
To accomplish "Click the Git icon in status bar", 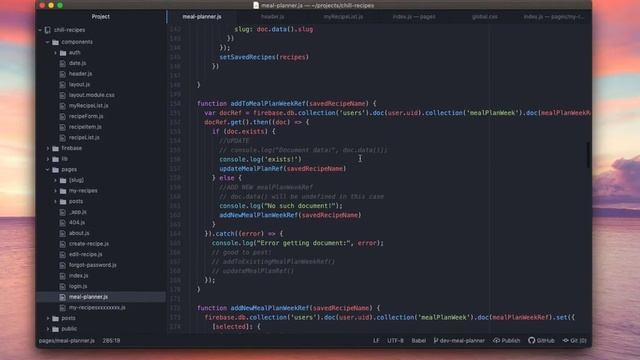I will tap(566, 340).
